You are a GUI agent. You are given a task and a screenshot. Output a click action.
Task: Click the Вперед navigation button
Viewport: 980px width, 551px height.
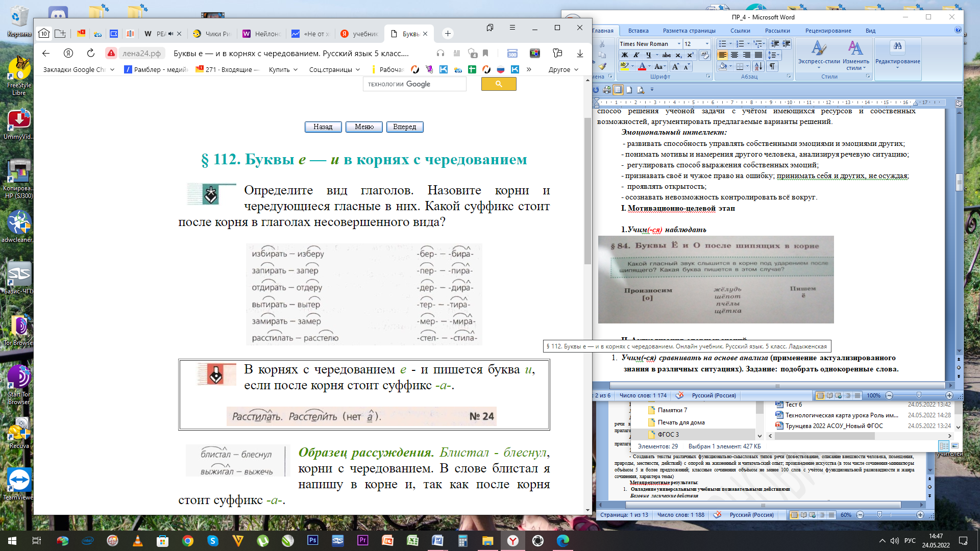pos(405,126)
